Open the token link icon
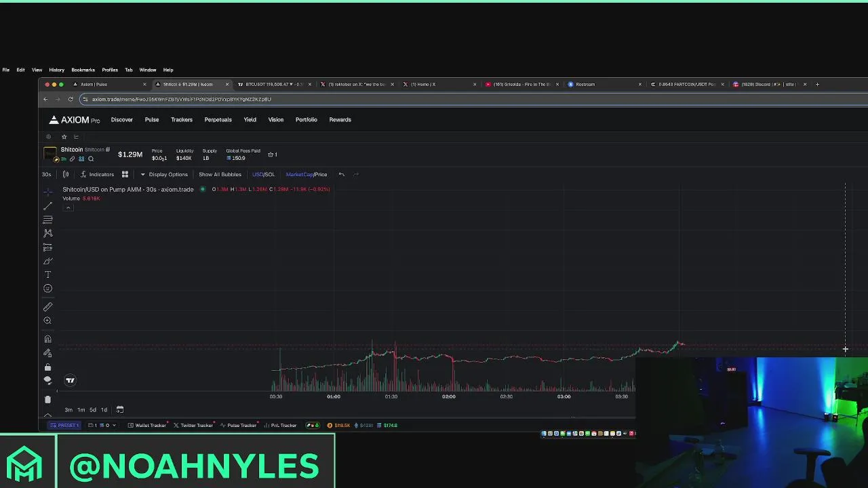 (x=73, y=159)
